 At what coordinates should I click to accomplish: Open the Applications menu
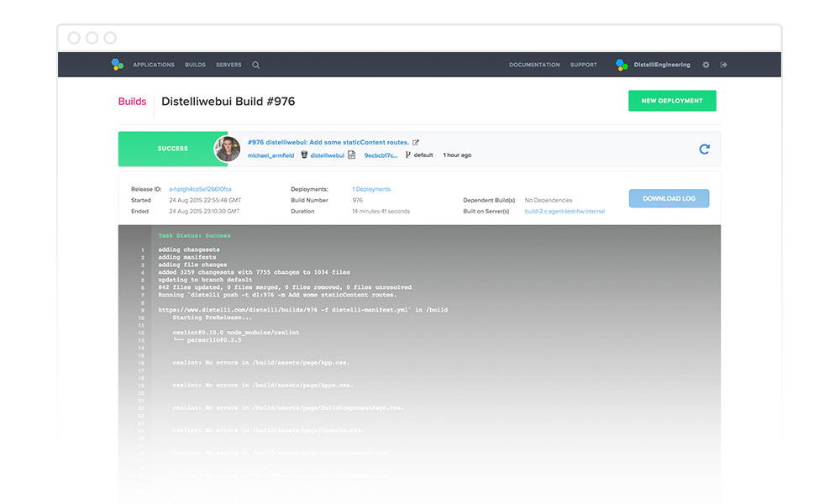coord(154,65)
